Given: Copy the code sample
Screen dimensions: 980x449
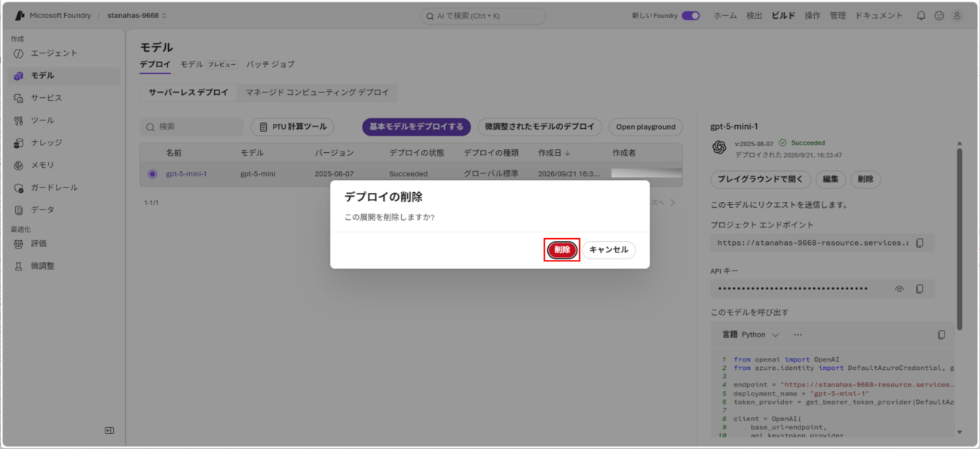Looking at the screenshot, I should (x=941, y=334).
